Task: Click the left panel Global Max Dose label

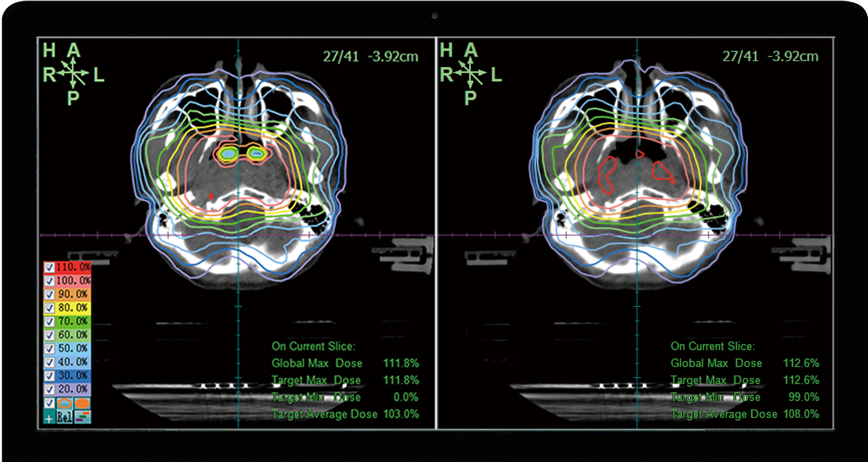Action: click(x=317, y=363)
